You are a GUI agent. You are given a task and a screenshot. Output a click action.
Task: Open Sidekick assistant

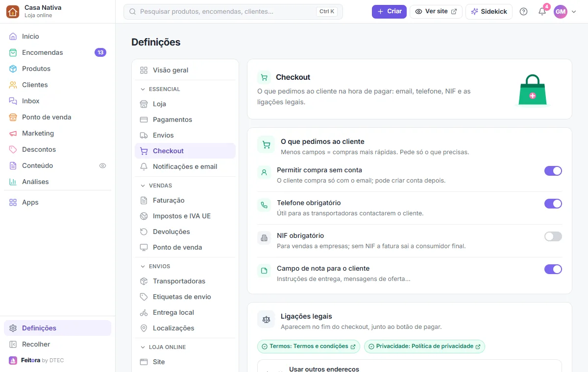click(489, 11)
